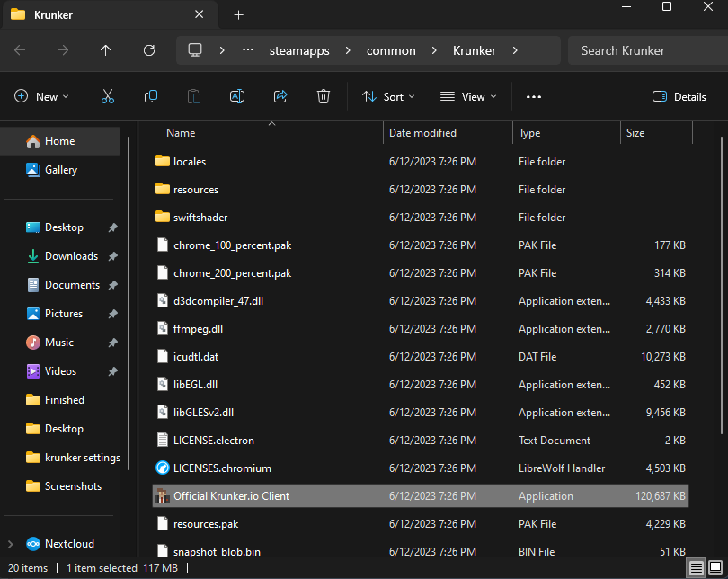Expand chevron after common in address bar
The width and height of the screenshot is (728, 579).
[434, 50]
